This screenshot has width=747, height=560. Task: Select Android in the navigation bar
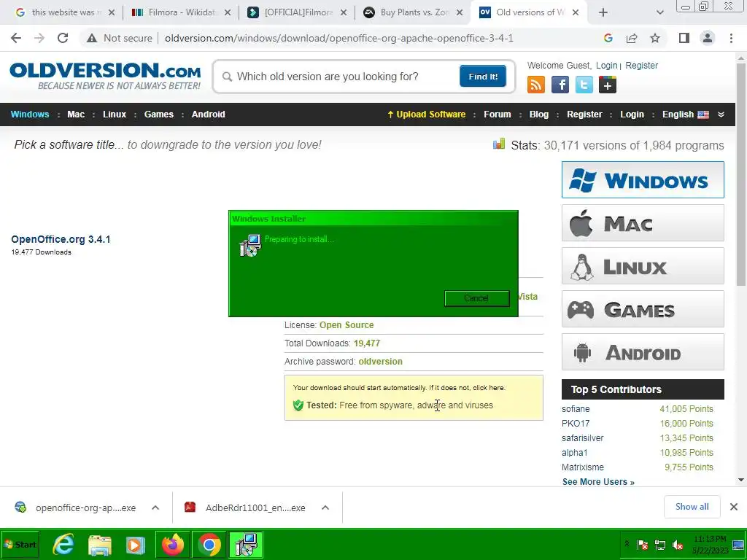tap(208, 114)
